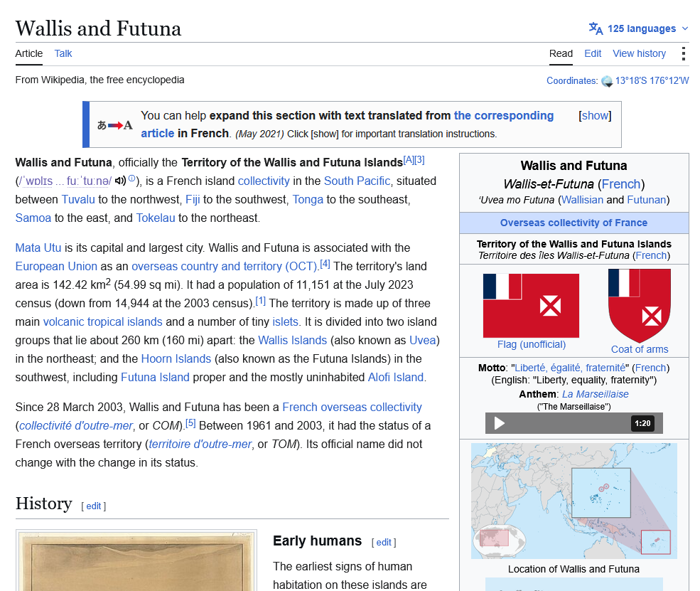
Task: Click the translation arrow icon in notice box
Action: (115, 125)
